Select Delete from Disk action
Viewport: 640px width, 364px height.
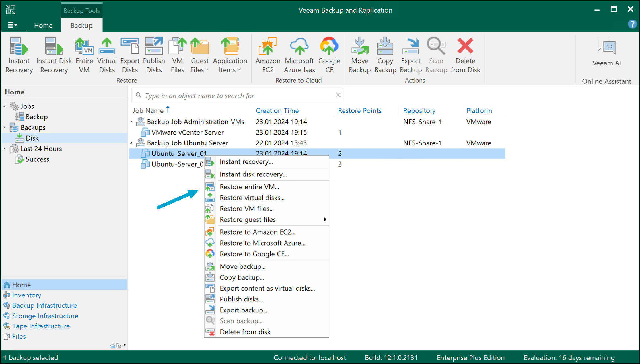pos(465,54)
